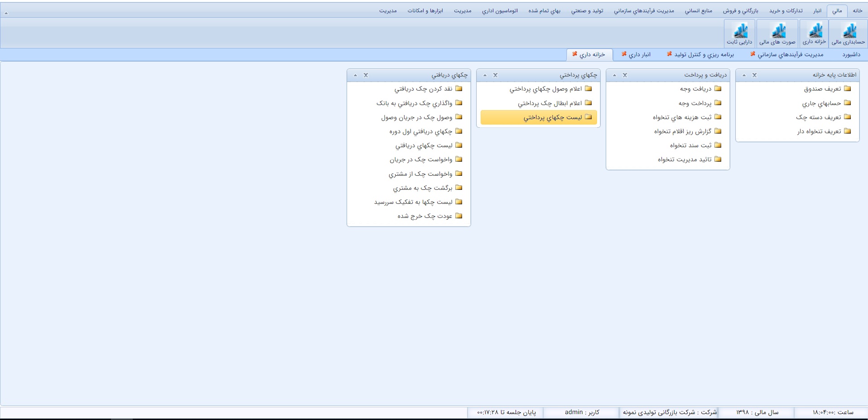The height and width of the screenshot is (420, 868).
Task: Click status bar کاربر : admin
Action: coord(582,412)
